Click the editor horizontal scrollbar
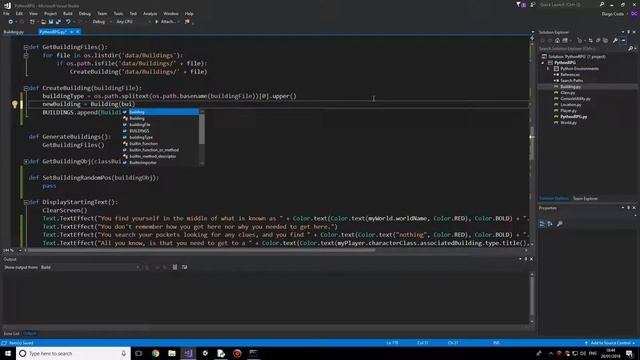 (200, 250)
